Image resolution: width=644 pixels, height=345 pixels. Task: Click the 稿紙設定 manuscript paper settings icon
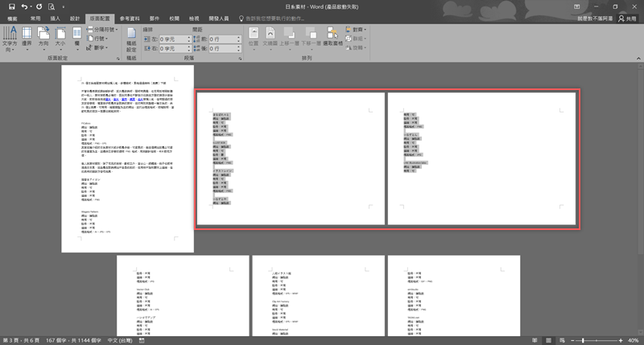[131, 39]
